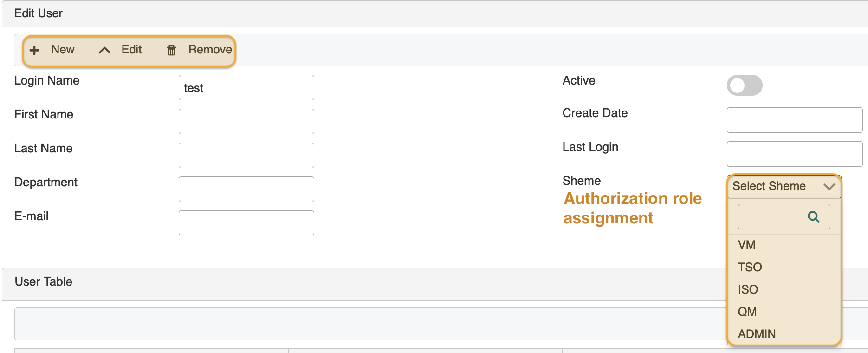Image resolution: width=868 pixels, height=353 pixels.
Task: Pick QM from the sheme list
Action: (x=747, y=312)
